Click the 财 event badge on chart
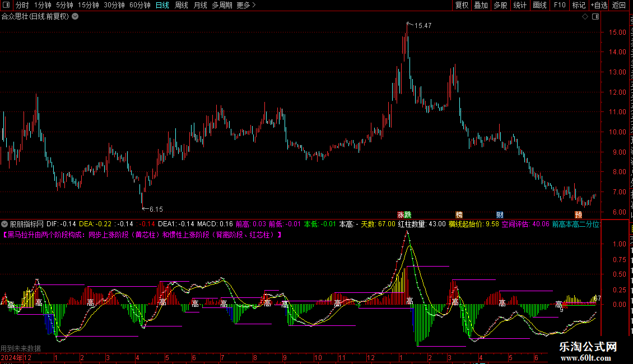The height and width of the screenshot is (364, 633). (x=500, y=214)
